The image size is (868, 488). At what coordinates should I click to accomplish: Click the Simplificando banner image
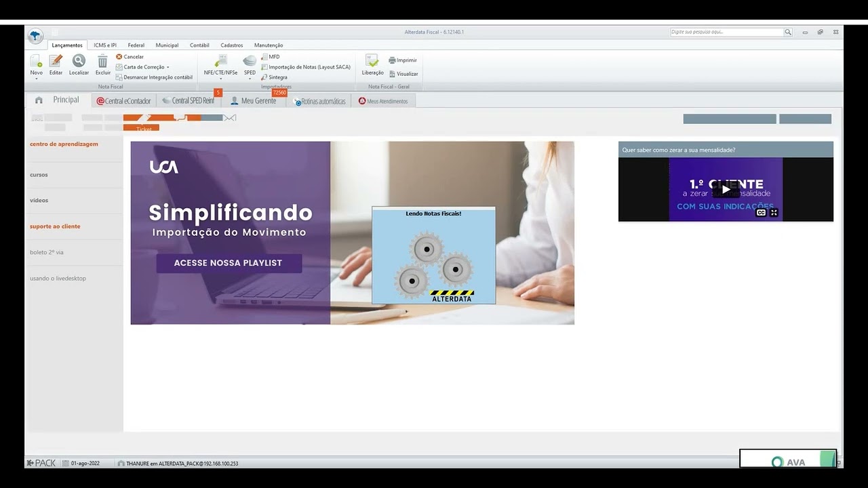[x=352, y=232]
